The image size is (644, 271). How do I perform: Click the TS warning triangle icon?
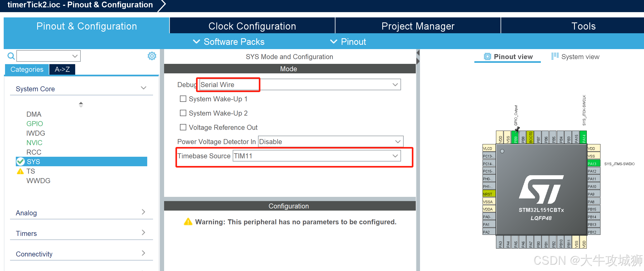[x=20, y=171]
